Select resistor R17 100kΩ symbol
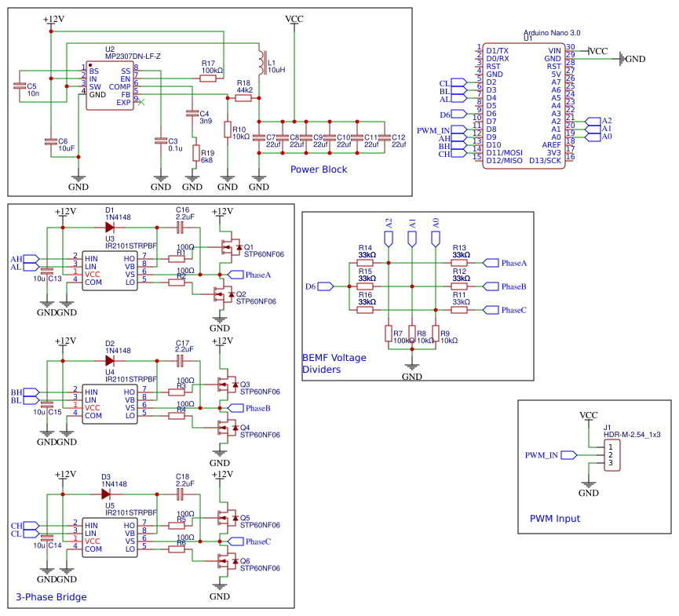 [208, 78]
